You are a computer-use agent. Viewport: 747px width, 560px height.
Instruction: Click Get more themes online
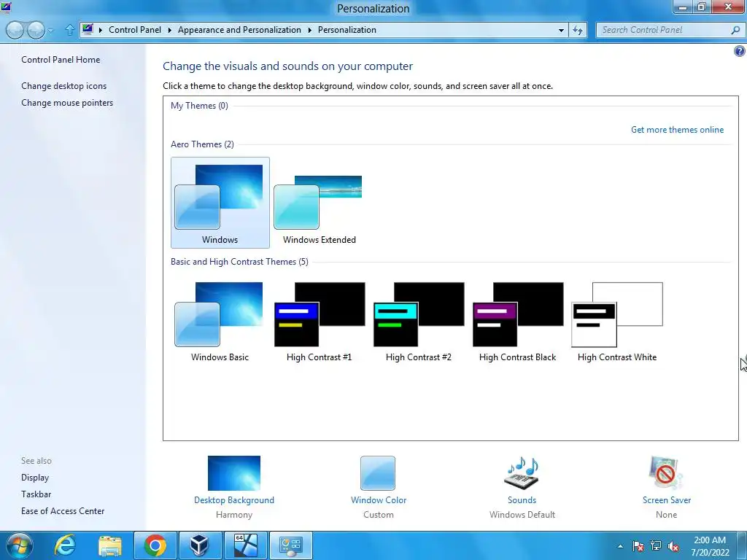677,130
